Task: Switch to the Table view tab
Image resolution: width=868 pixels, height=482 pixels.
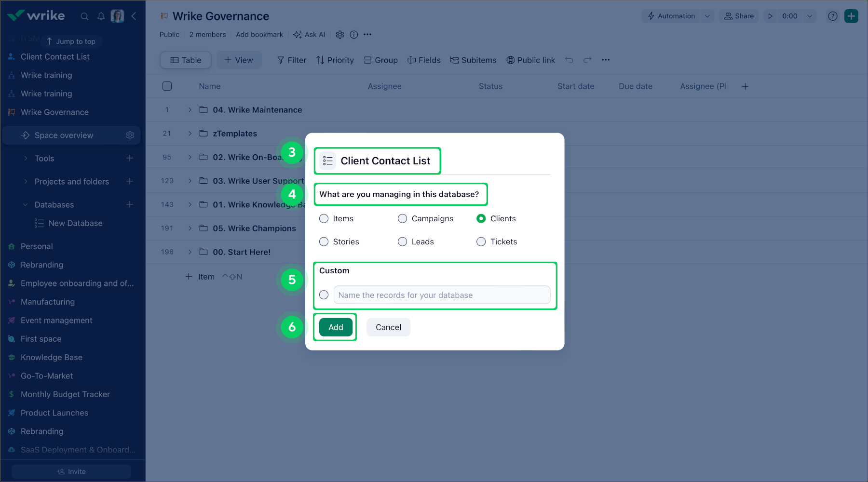Action: 185,60
